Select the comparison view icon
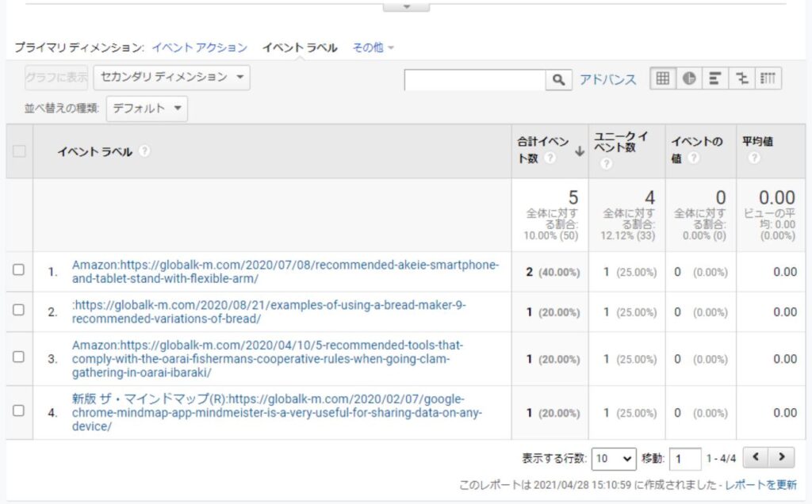Screen dimensions: 812x504 741,78
